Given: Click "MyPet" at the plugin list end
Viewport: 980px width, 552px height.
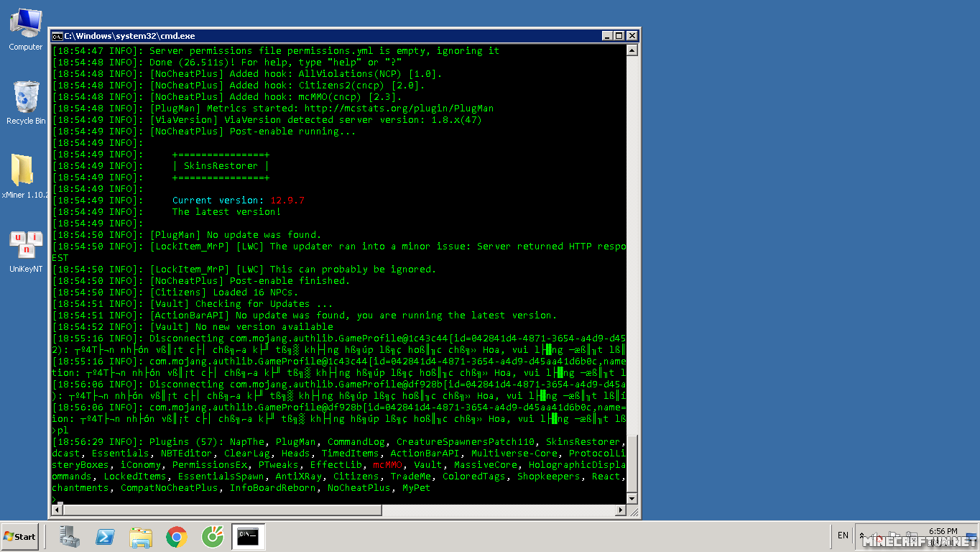Looking at the screenshot, I should pyautogui.click(x=417, y=488).
